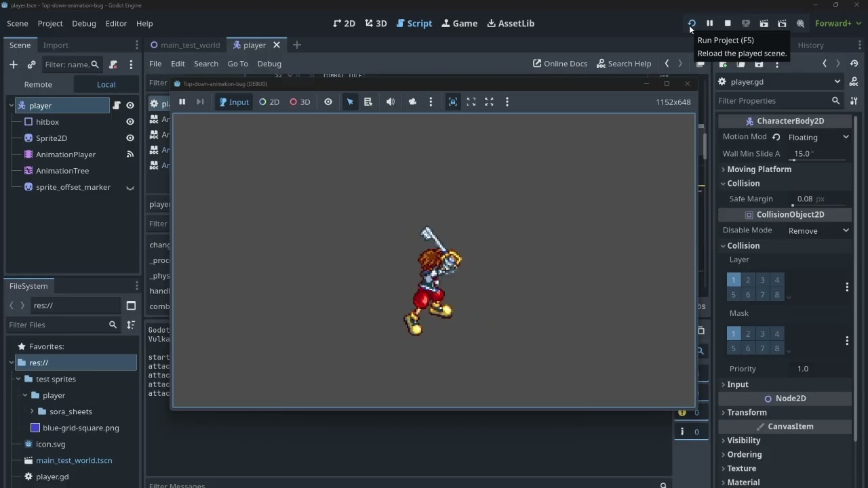Open the script attached to player node
Image resolution: width=868 pixels, height=488 pixels.
[x=117, y=106]
